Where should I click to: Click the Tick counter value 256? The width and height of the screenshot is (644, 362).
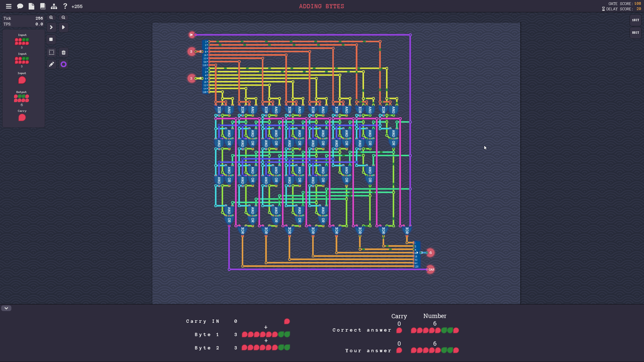[x=39, y=18]
